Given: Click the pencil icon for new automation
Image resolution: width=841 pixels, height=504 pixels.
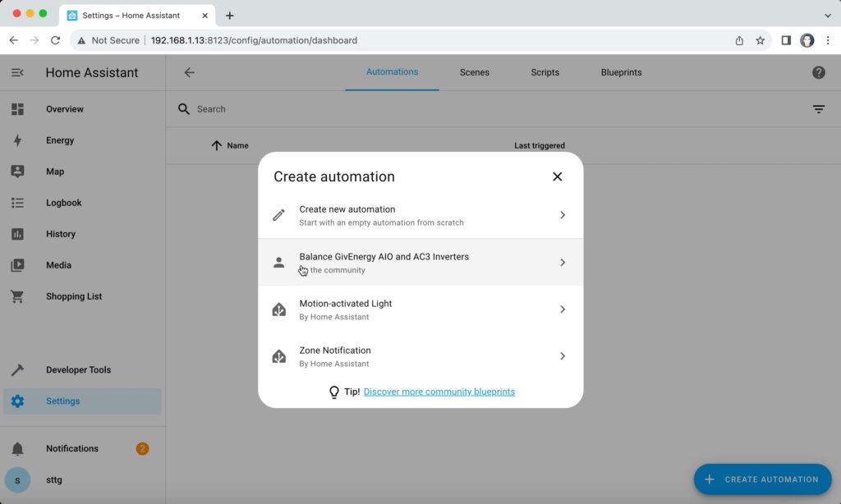Looking at the screenshot, I should 279,215.
